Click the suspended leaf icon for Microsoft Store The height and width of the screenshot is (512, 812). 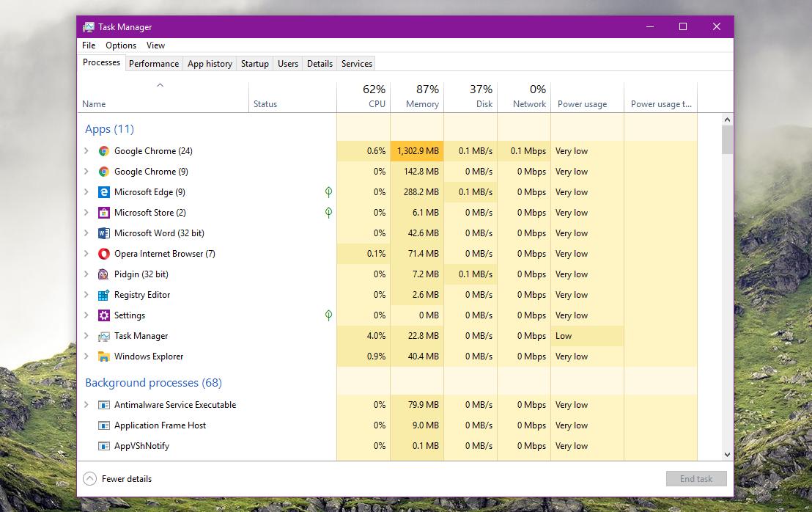click(328, 213)
